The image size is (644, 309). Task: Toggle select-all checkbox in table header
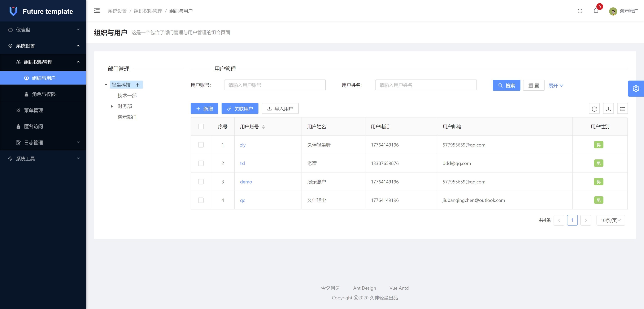click(201, 127)
